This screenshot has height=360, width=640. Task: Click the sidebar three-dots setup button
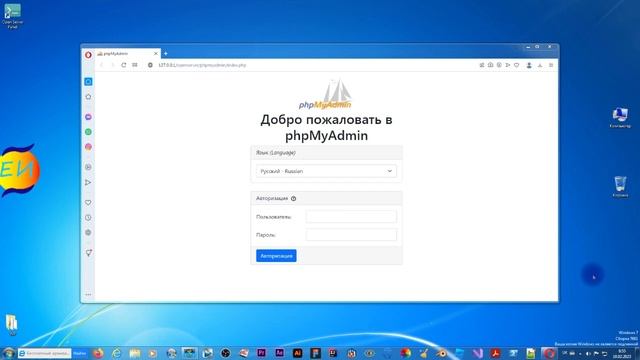88,294
